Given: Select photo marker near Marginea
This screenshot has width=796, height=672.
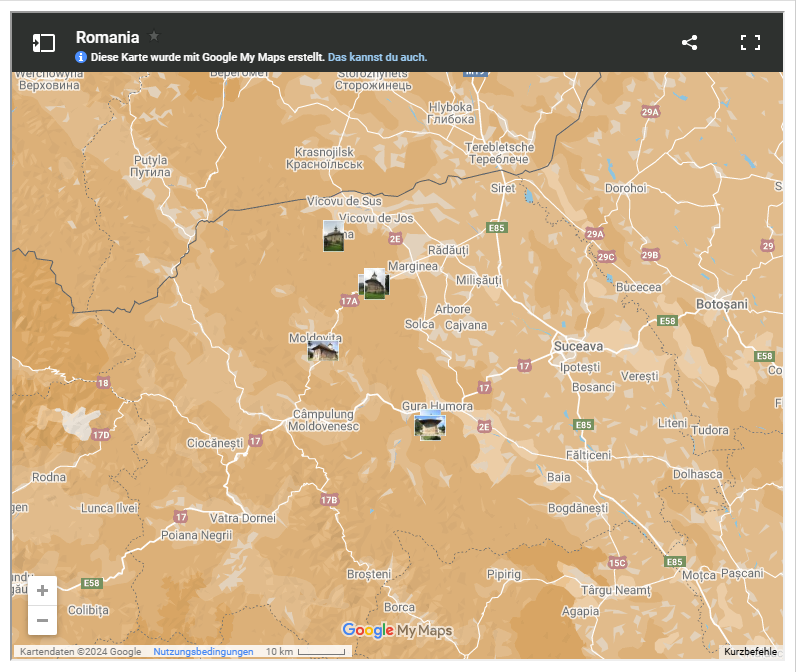Looking at the screenshot, I should tap(373, 284).
